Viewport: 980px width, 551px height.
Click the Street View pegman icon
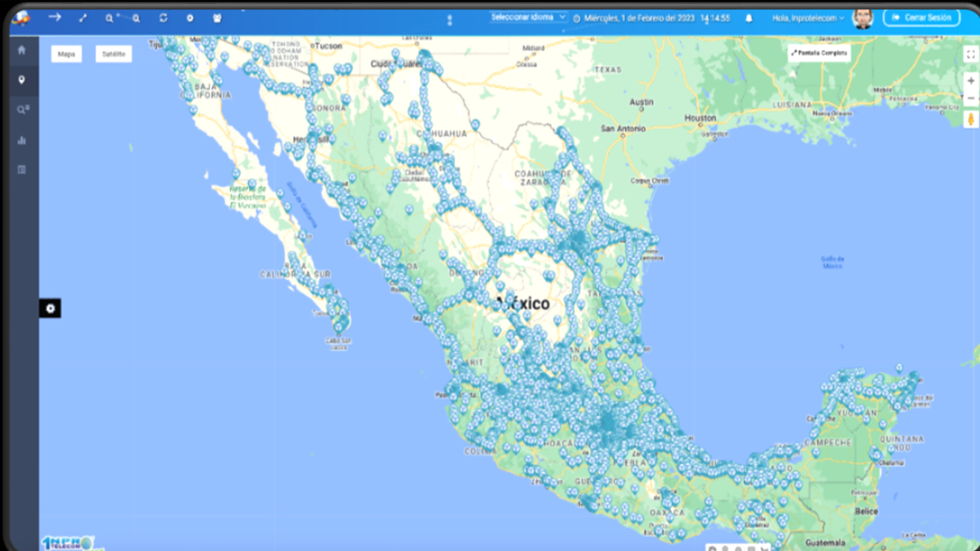(x=971, y=120)
